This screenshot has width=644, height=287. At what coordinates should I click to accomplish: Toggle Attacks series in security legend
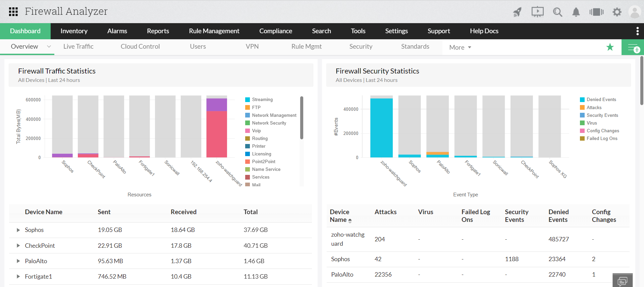(594, 107)
